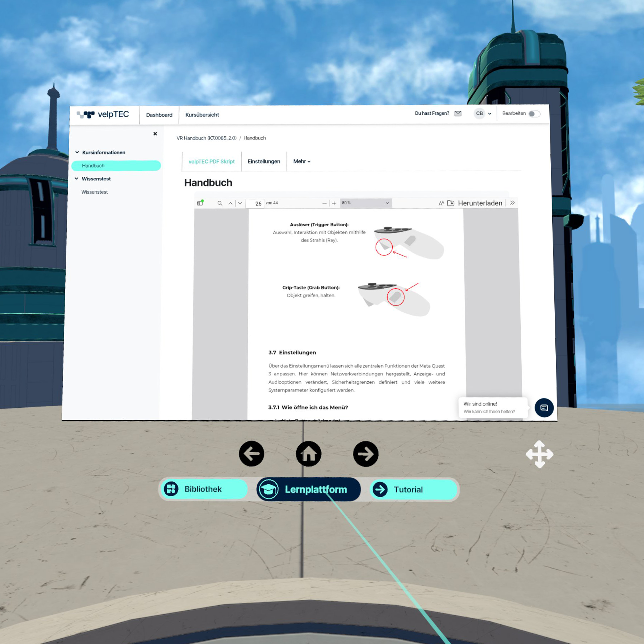Click the grip button controller image
Viewport: 644px width, 644px height.
coord(394,299)
